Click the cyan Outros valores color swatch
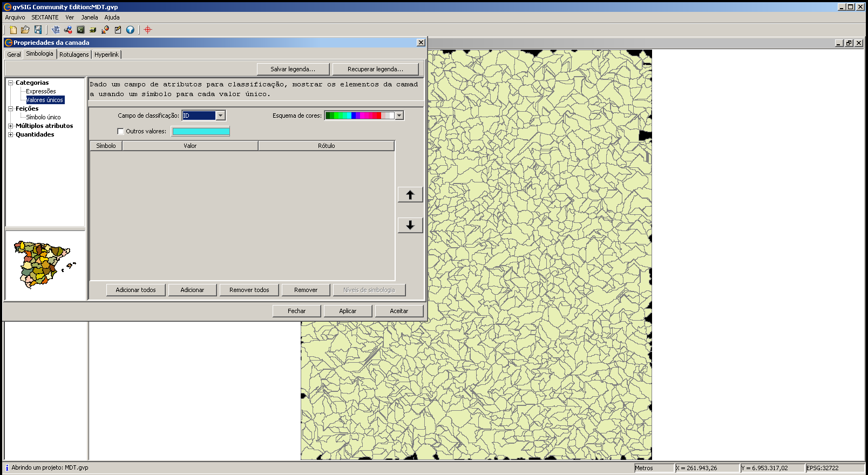 pyautogui.click(x=201, y=131)
